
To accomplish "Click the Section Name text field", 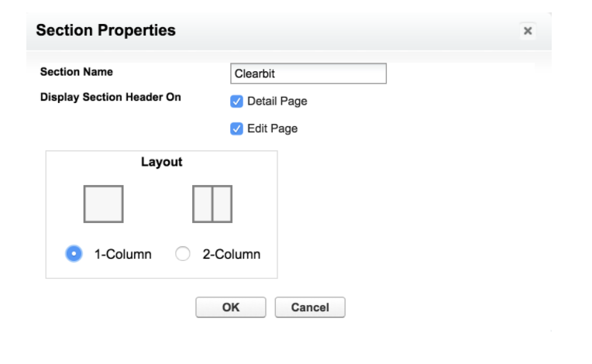I will [308, 74].
